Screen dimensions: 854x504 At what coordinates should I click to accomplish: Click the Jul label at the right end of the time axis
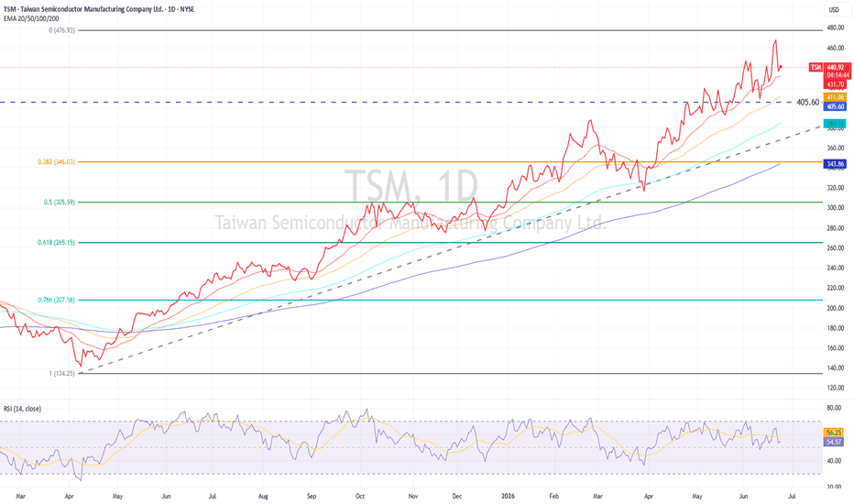pyautogui.click(x=792, y=497)
